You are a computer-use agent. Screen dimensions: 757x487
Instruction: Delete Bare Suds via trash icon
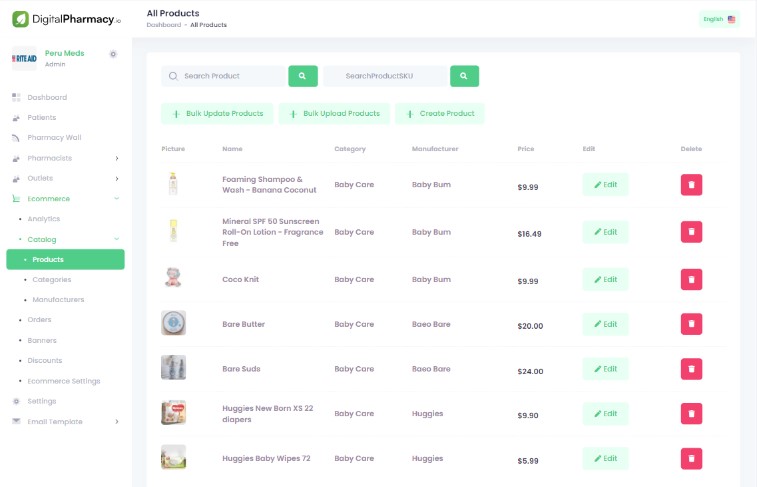(691, 369)
